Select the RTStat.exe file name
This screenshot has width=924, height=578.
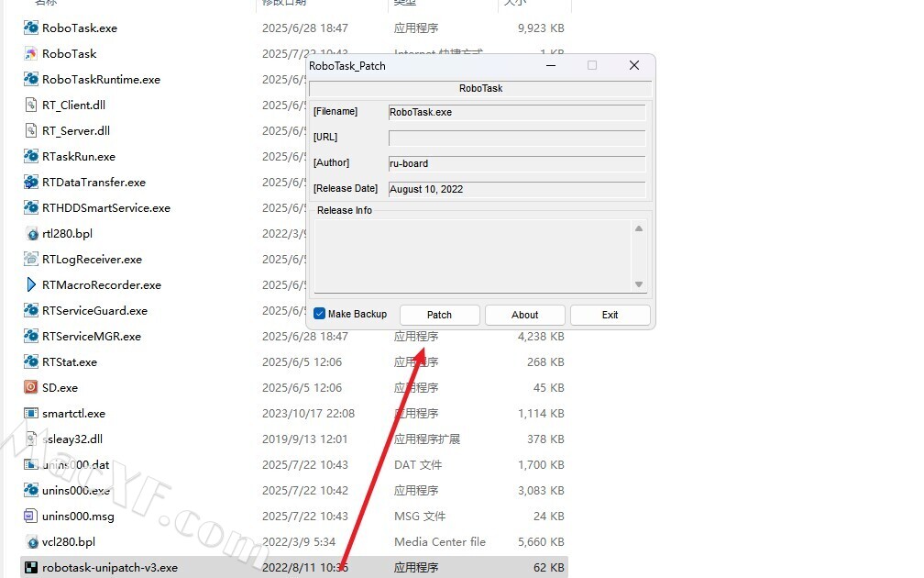click(x=70, y=361)
